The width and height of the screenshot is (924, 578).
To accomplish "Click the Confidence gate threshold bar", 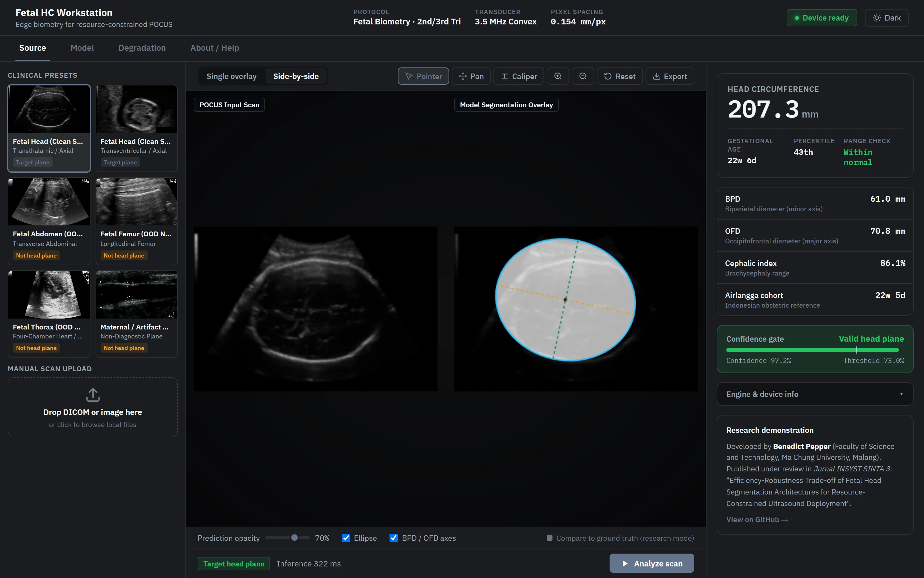I will coord(812,350).
